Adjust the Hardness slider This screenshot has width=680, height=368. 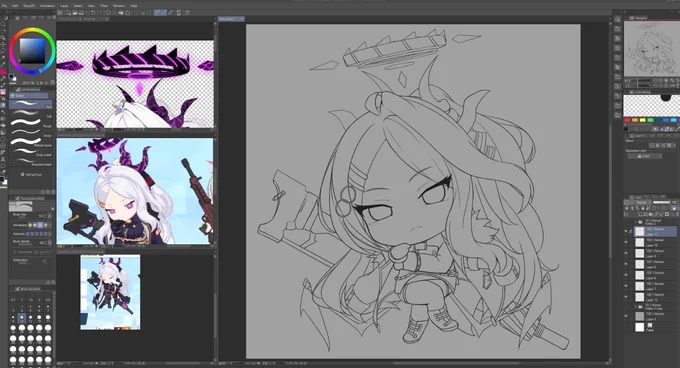click(36, 234)
